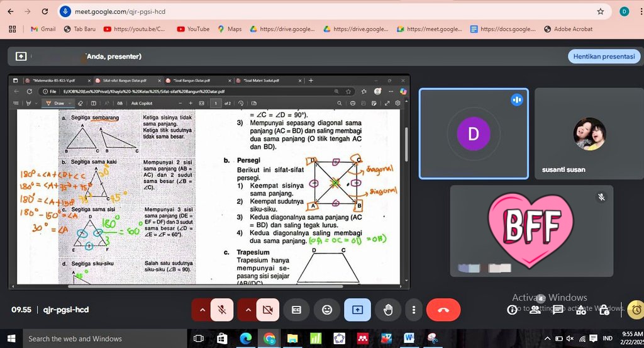644x348 pixels.
Task: Open the emoji reactions panel
Action: (327, 310)
